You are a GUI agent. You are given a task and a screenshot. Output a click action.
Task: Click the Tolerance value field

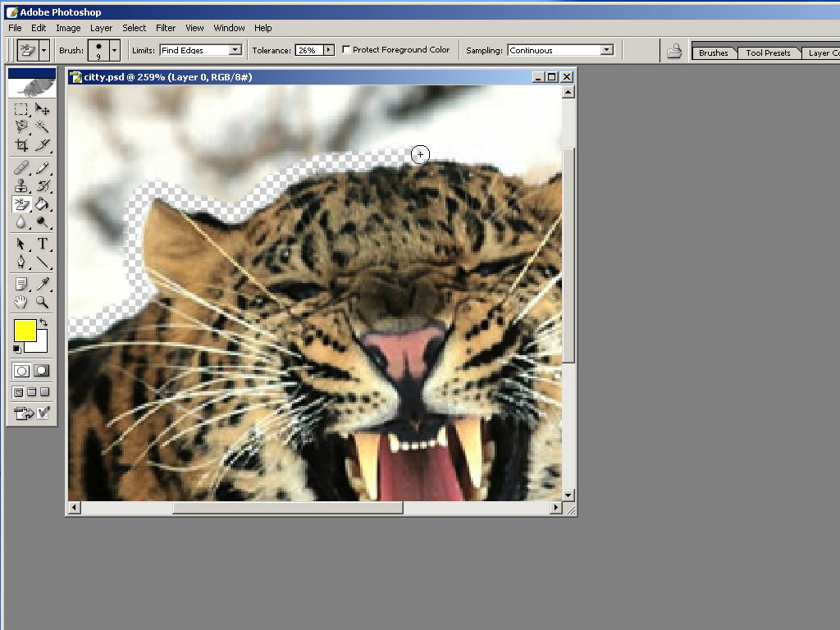coord(309,50)
